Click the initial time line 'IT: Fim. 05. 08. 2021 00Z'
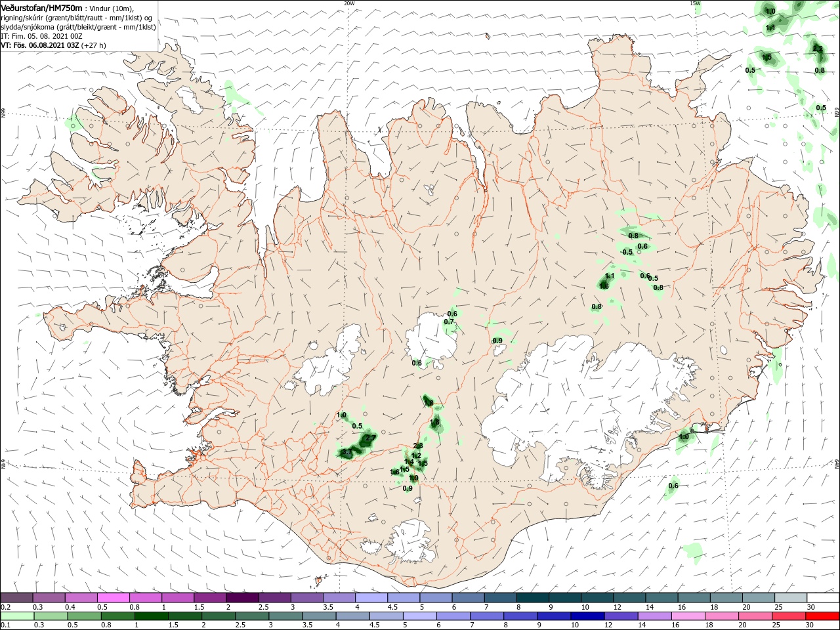The width and height of the screenshot is (840, 630). 41,36
